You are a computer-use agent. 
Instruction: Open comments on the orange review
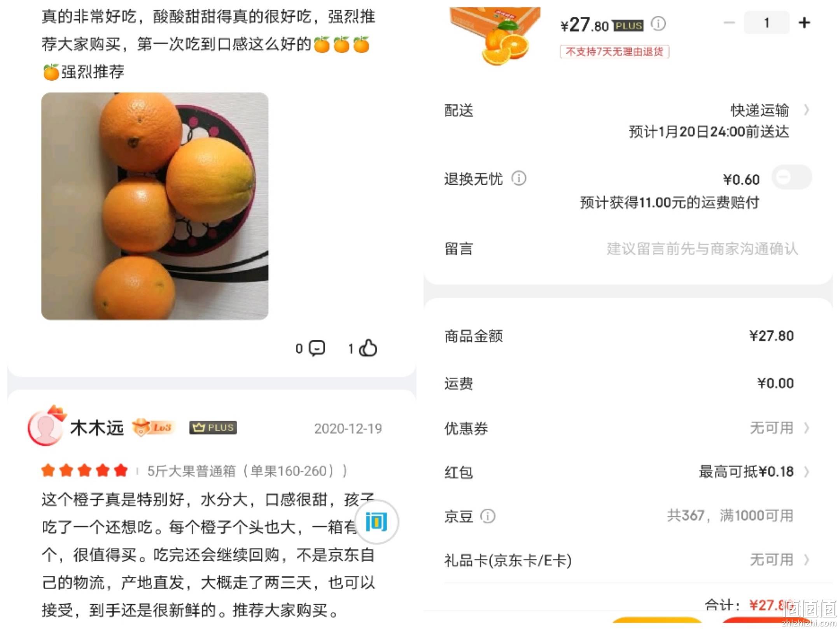point(317,348)
